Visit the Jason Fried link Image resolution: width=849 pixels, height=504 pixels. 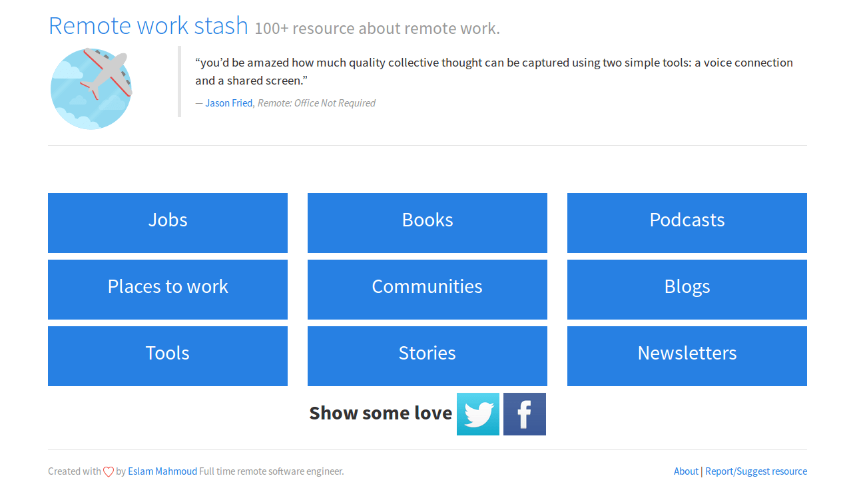228,103
